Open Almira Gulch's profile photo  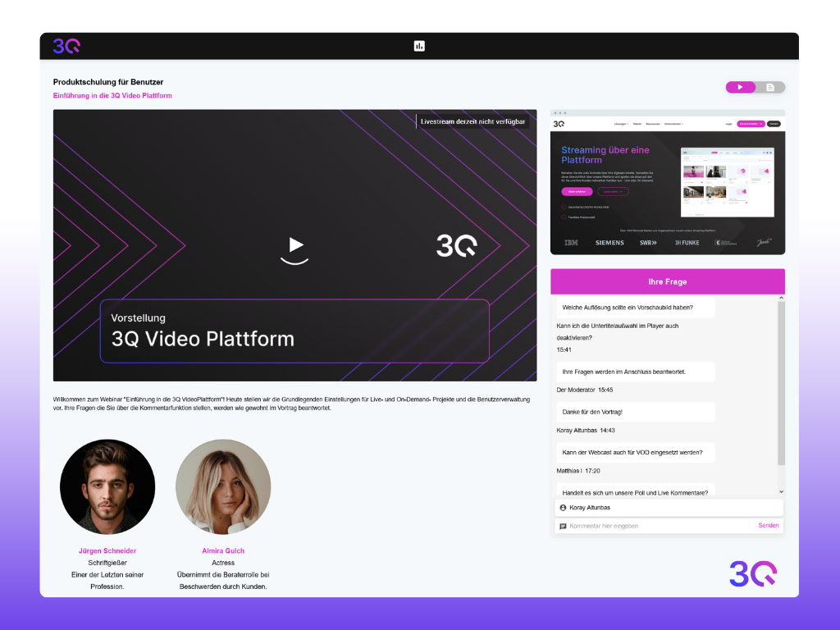tap(223, 487)
